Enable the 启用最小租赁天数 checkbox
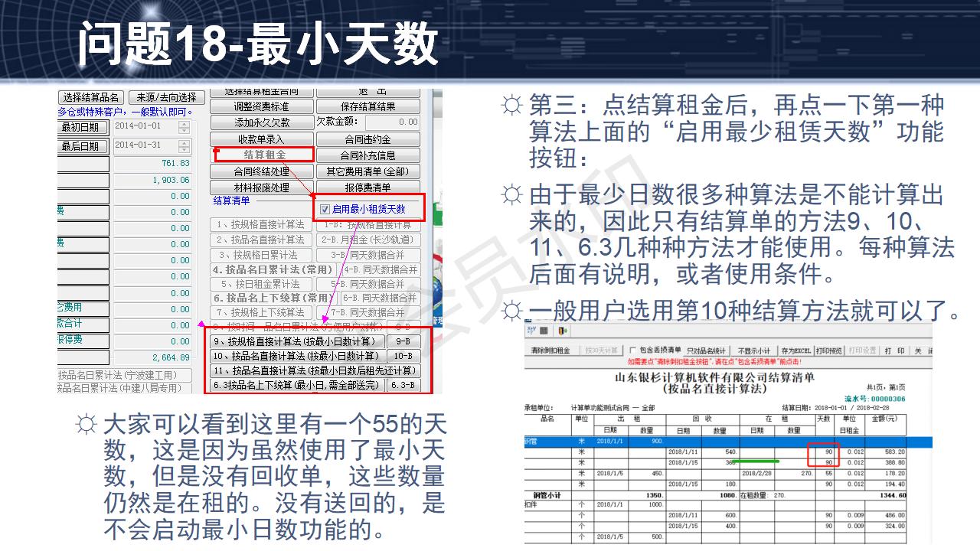The image size is (980, 551). pos(325,210)
